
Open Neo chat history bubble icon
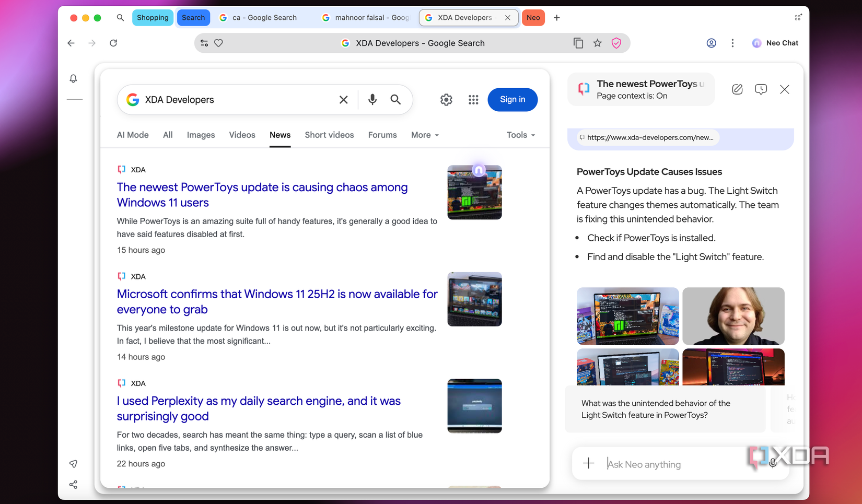[761, 89]
